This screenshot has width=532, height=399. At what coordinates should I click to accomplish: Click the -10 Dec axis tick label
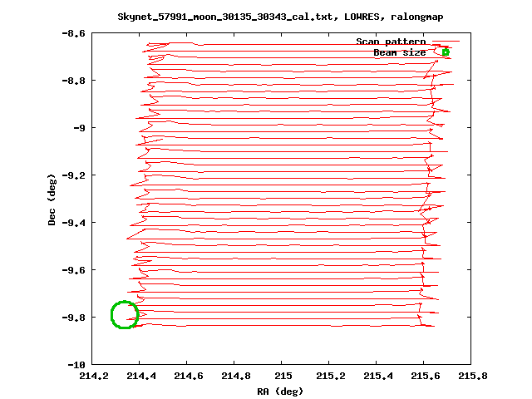[76, 365]
